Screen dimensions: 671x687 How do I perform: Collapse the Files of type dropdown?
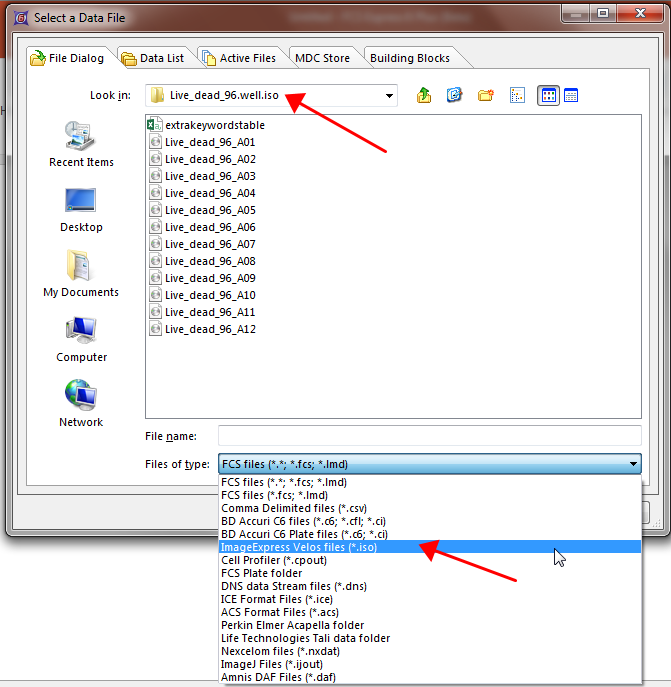tap(632, 464)
